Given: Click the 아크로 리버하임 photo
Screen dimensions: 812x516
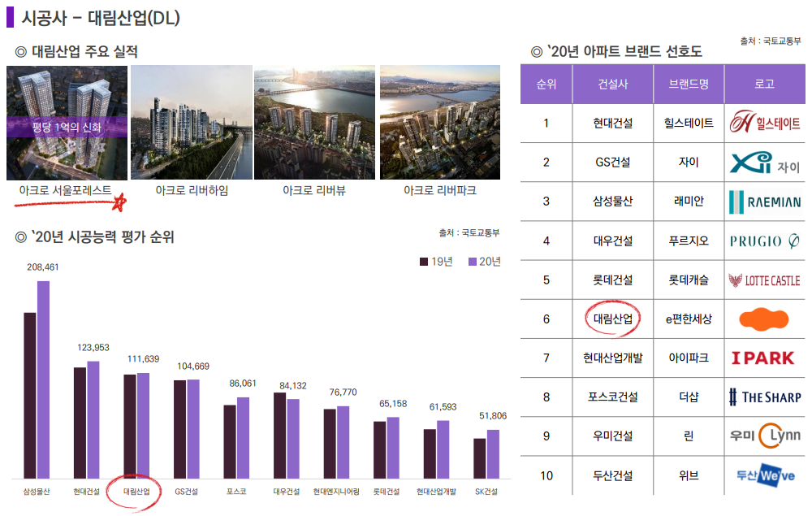Looking at the screenshot, I should [x=192, y=122].
